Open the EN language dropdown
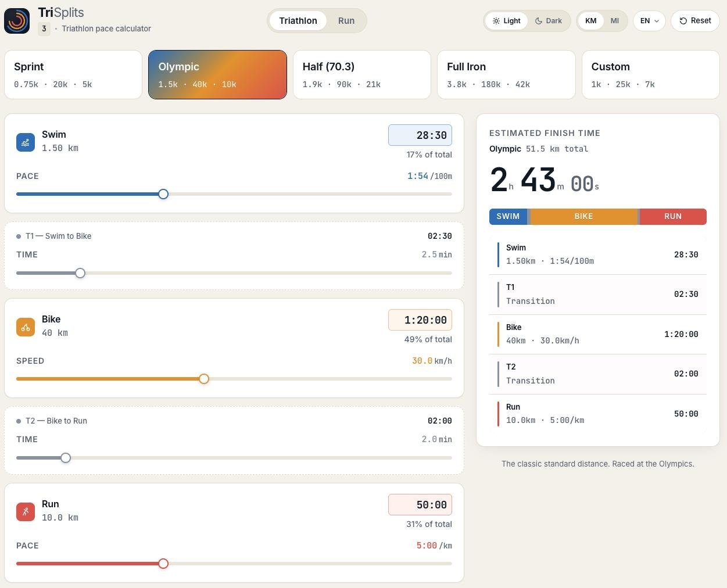Viewport: 727px width, 588px height. coord(649,21)
